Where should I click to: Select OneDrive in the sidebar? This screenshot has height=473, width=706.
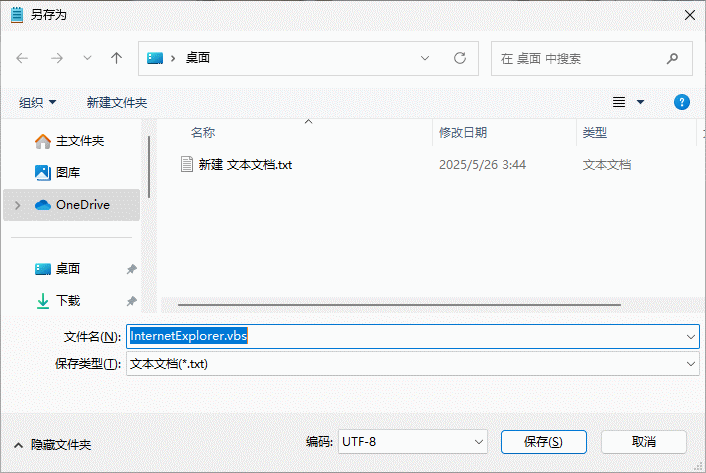point(71,205)
